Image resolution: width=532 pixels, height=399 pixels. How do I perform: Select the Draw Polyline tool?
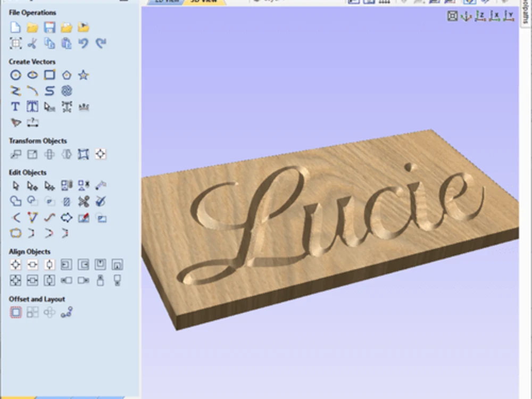tap(15, 91)
